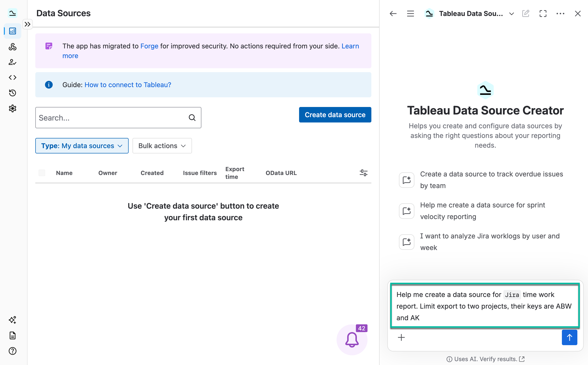This screenshot has height=365, width=588.
Task: Switch chat panel to full screen
Action: tap(543, 14)
